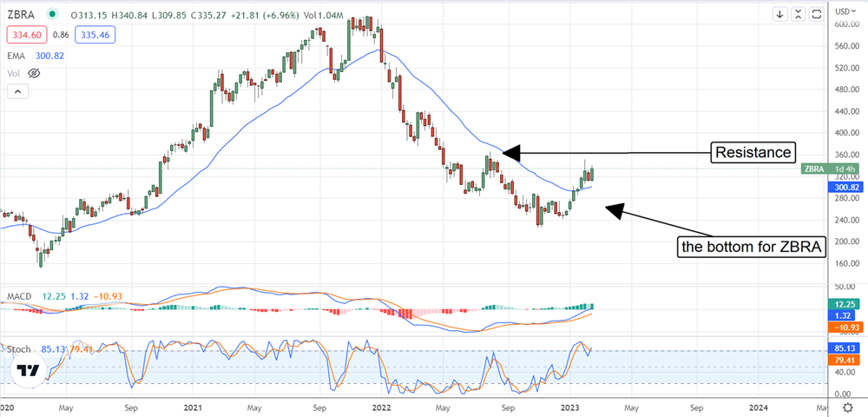Click the Vol 1.04M value in header

[322, 14]
